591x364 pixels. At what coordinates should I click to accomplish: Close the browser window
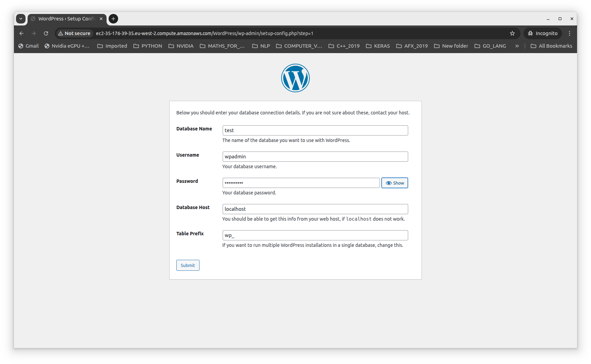[572, 19]
